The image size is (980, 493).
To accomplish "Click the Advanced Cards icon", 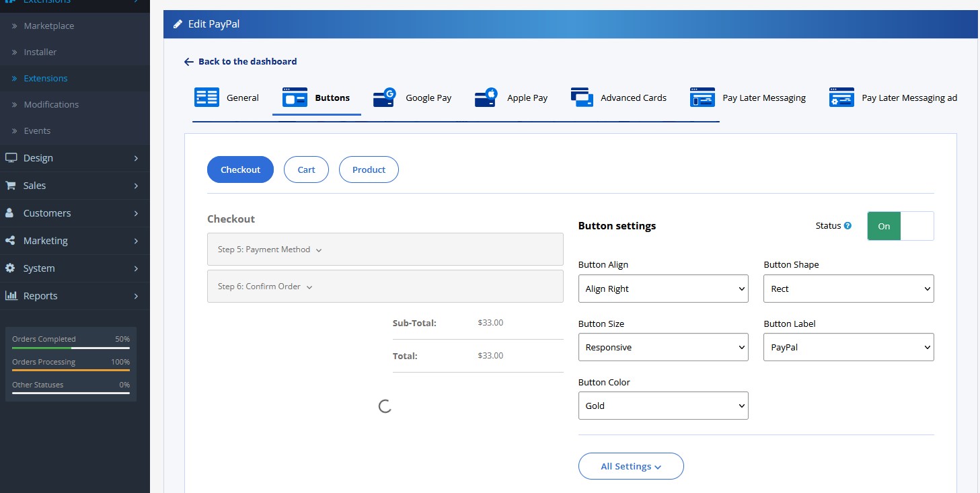I will tap(582, 98).
